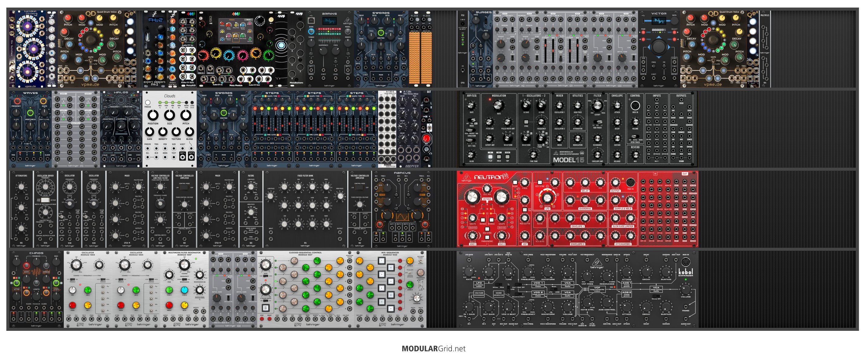868x355 pixels.
Task: Click the white FREEZE button on Clouds
Action: (147, 102)
